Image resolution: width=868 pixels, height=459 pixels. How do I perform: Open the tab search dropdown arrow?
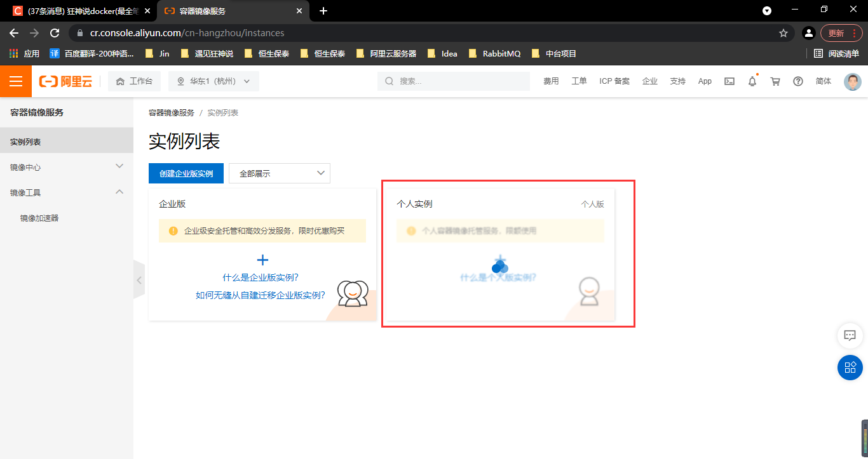767,11
